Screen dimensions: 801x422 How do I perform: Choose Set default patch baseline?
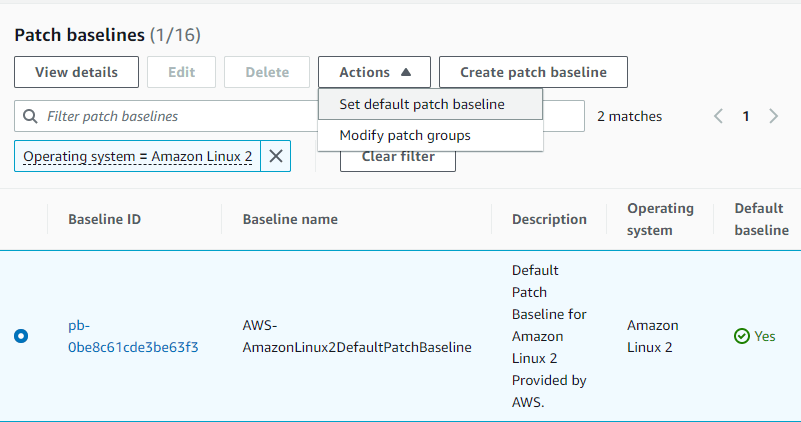[421, 104]
